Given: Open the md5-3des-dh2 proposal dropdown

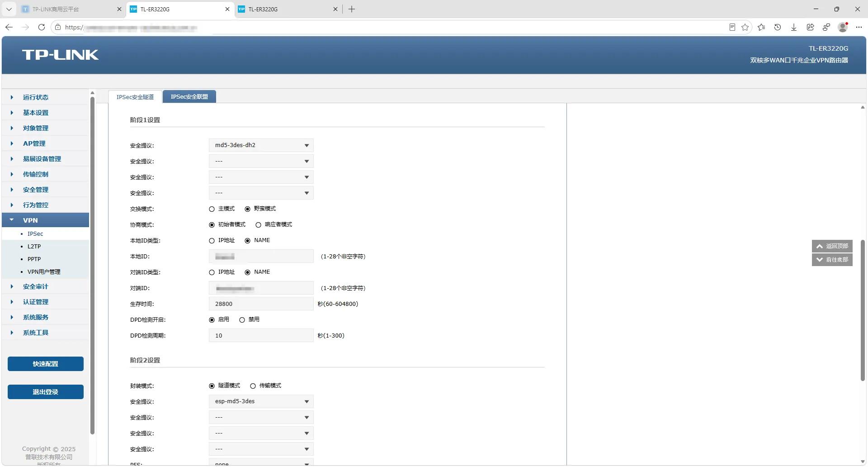Looking at the screenshot, I should (x=261, y=145).
